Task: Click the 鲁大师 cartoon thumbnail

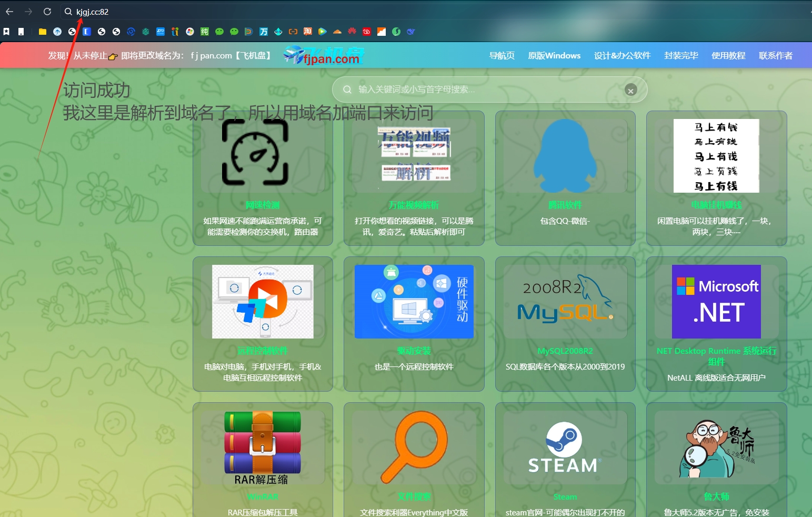Action: click(716, 449)
